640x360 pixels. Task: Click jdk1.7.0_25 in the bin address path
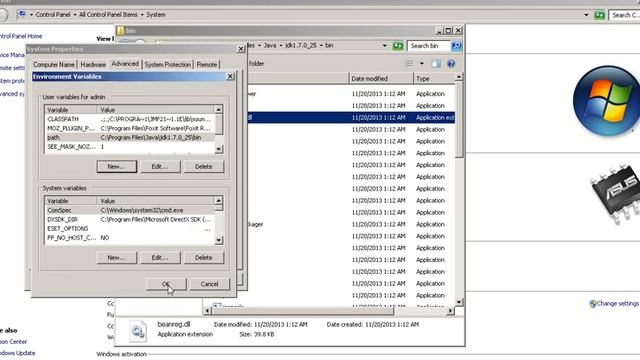click(301, 45)
